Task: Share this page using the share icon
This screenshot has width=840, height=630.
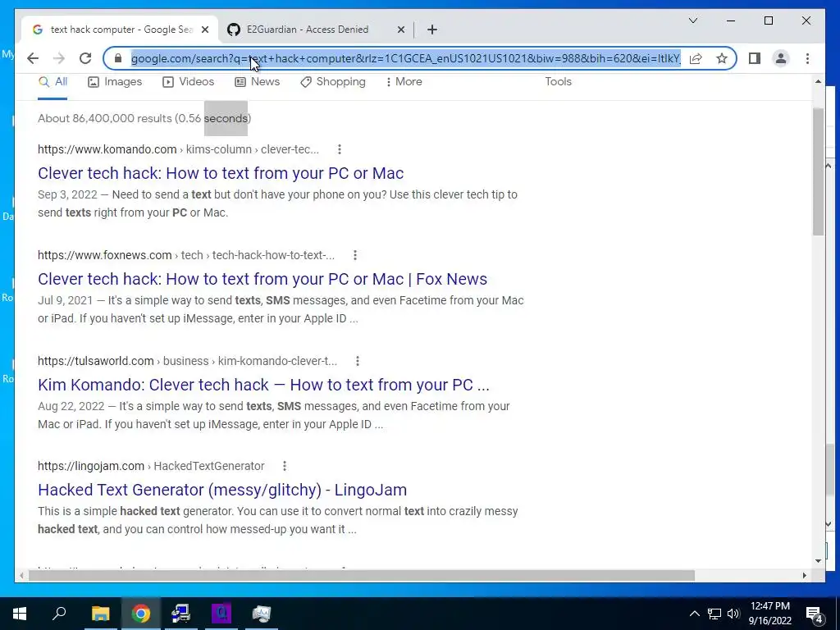Action: tap(696, 58)
